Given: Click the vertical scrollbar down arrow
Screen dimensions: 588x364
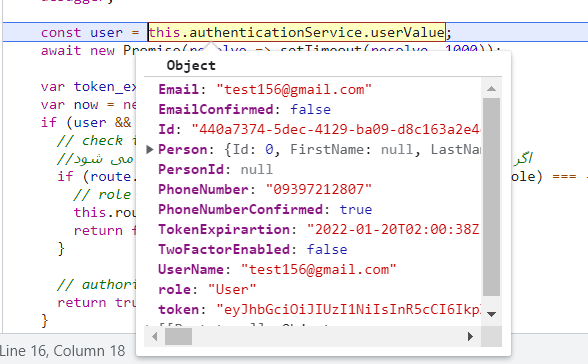Looking at the screenshot, I should (491, 314).
